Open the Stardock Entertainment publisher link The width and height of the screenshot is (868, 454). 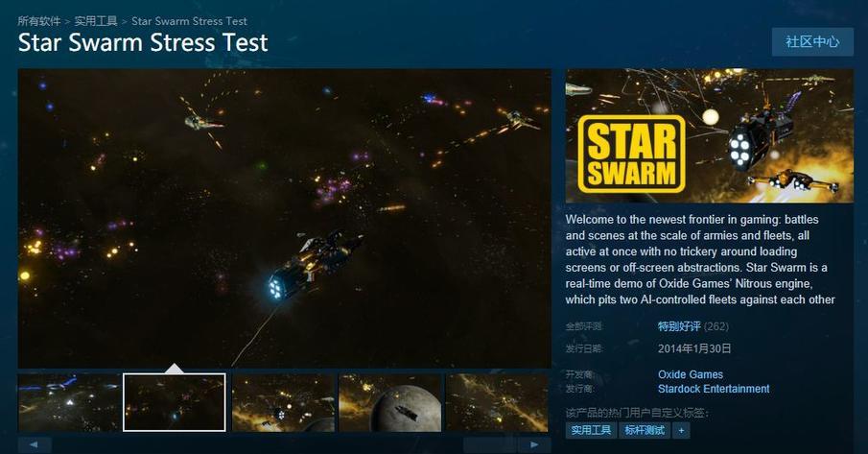click(x=714, y=389)
